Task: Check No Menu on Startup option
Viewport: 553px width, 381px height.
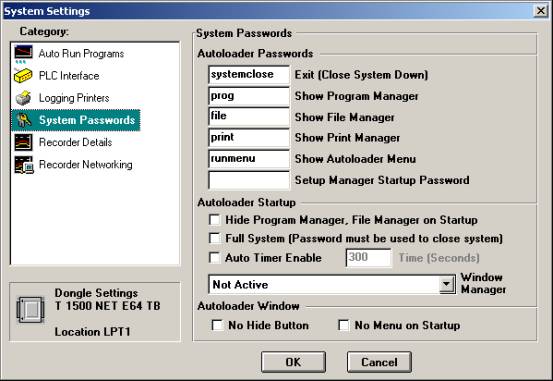Action: [x=344, y=325]
